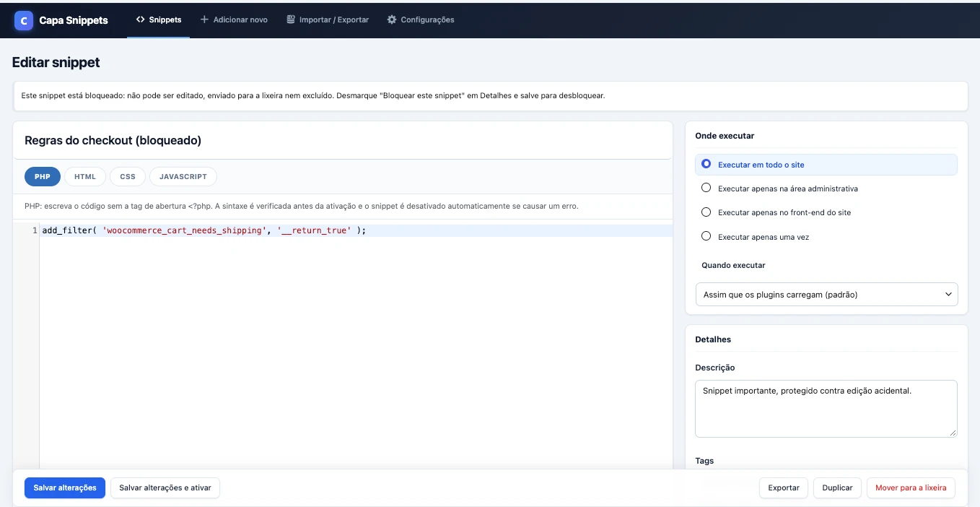Switch code type to JAVASCRIPT
Viewport: 980px width, 507px height.
[183, 177]
